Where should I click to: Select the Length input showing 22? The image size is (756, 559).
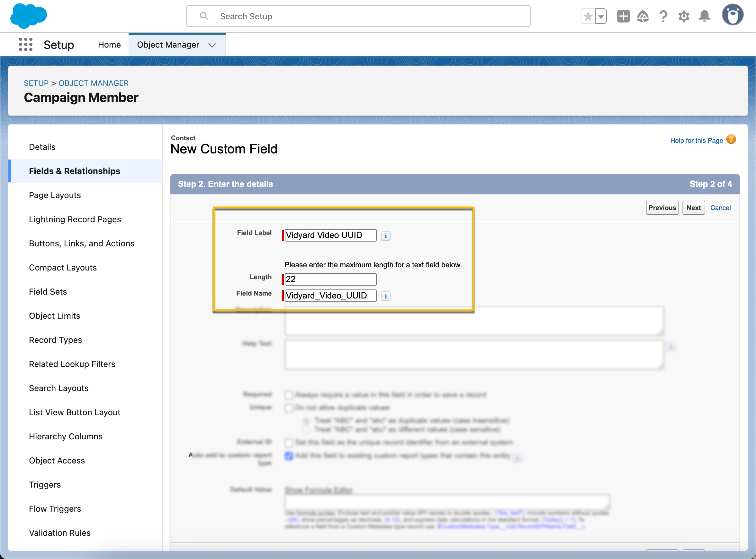tap(330, 279)
